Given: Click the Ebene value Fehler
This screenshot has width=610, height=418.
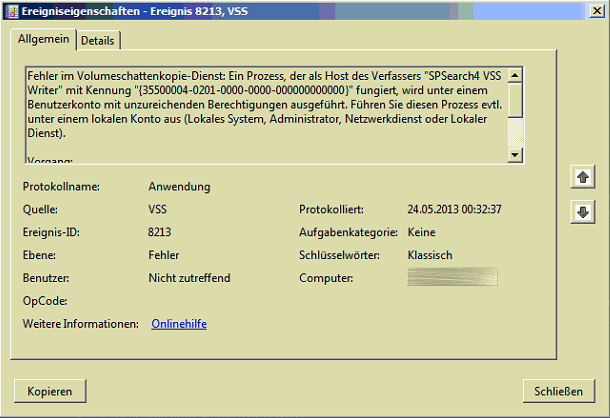Looking at the screenshot, I should pyautogui.click(x=164, y=255).
